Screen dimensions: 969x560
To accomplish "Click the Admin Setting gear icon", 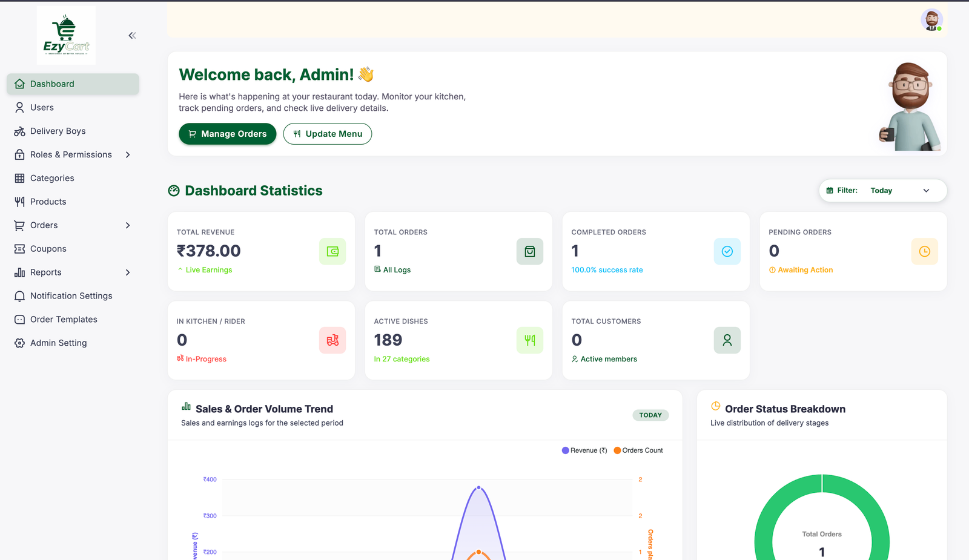I will tap(19, 343).
